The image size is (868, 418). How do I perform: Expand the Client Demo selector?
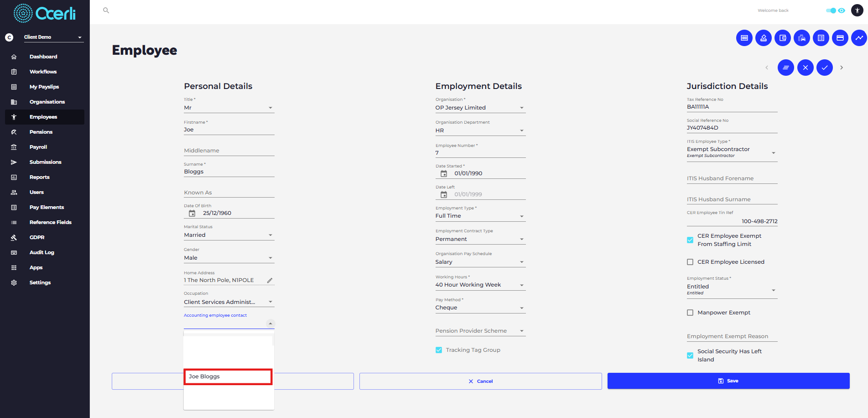[x=53, y=37]
